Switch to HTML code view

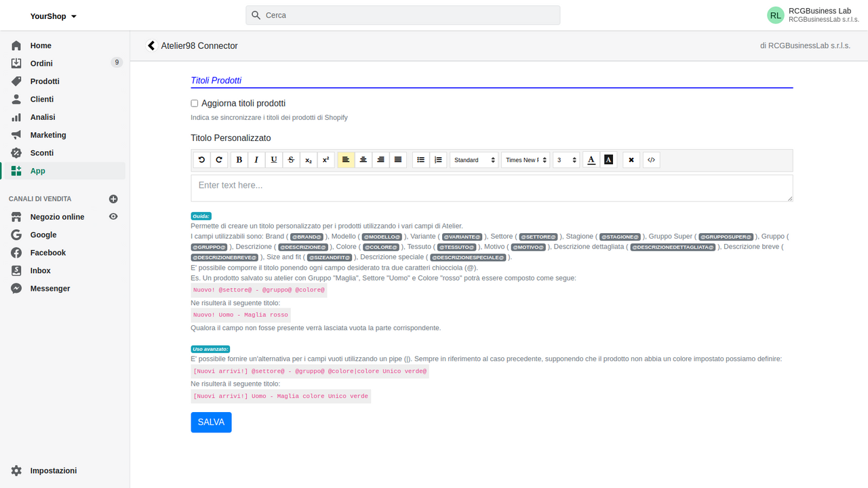[651, 160]
